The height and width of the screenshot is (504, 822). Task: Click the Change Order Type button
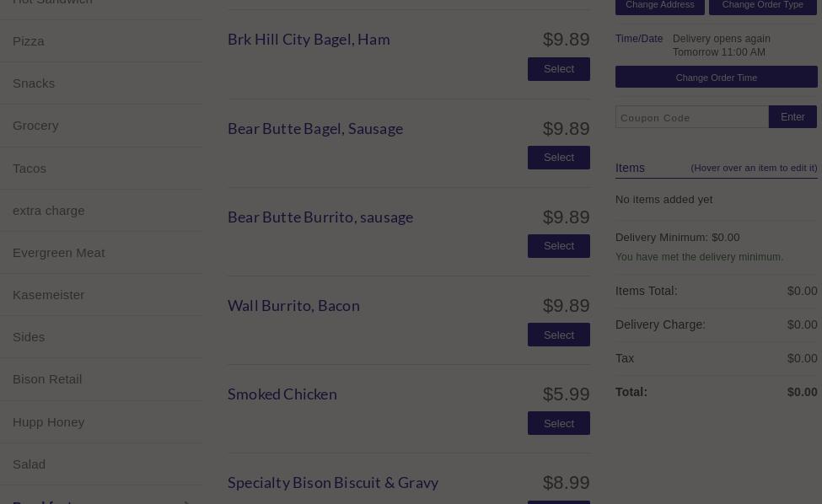point(762,6)
